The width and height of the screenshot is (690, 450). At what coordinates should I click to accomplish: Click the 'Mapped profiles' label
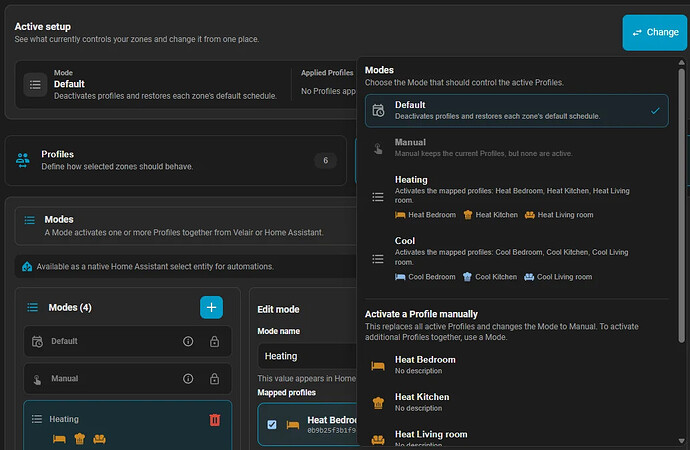coord(286,392)
